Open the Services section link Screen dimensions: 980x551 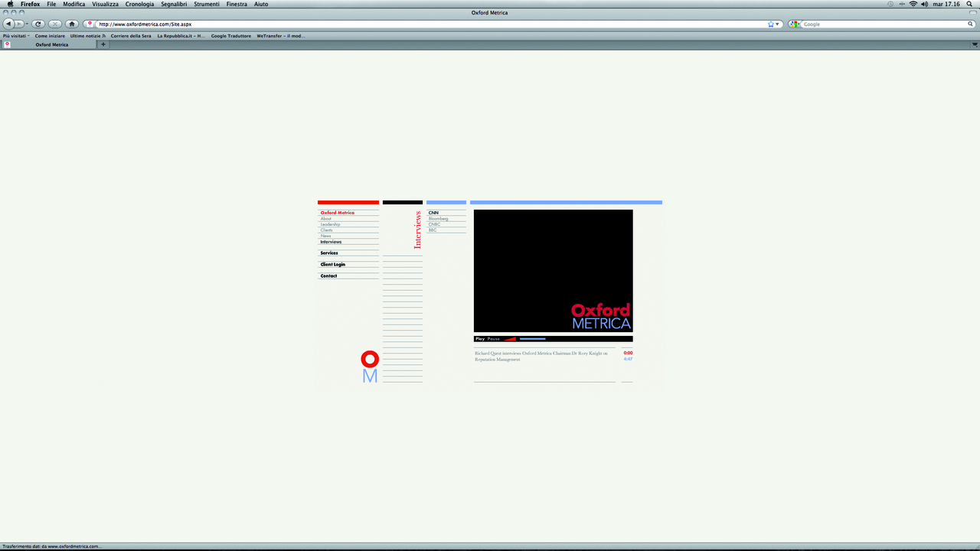pyautogui.click(x=329, y=253)
